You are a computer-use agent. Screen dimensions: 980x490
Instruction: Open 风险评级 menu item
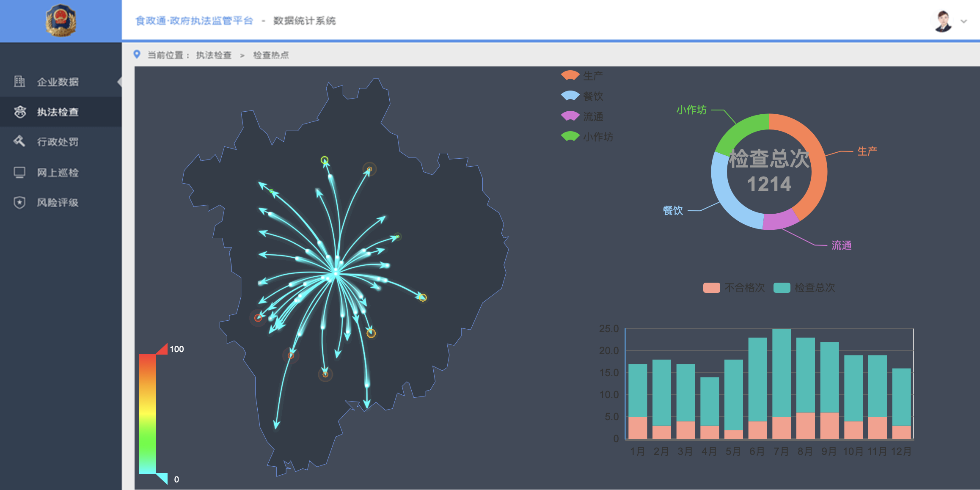(x=58, y=203)
